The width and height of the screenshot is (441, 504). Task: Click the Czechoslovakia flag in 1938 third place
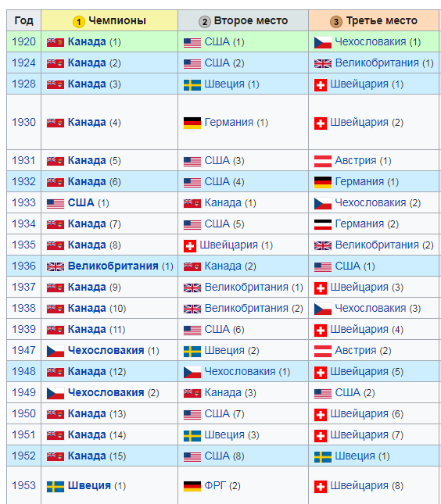pos(323,309)
